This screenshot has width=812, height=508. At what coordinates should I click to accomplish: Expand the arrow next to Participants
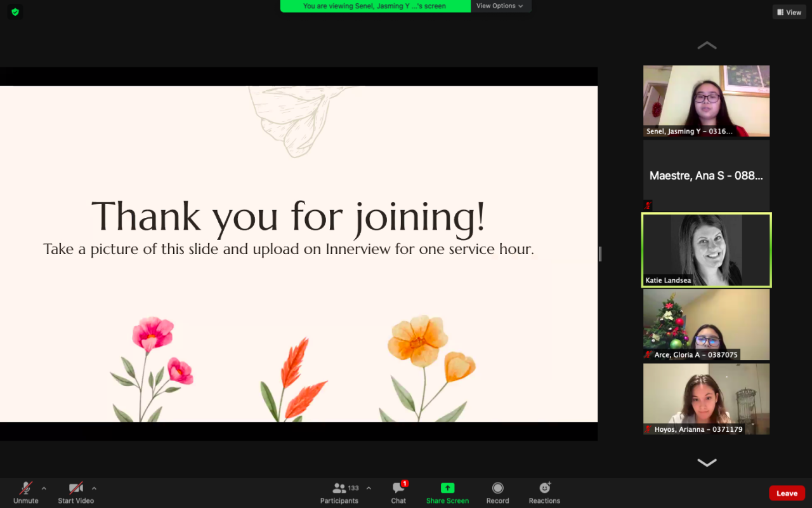pyautogui.click(x=369, y=488)
